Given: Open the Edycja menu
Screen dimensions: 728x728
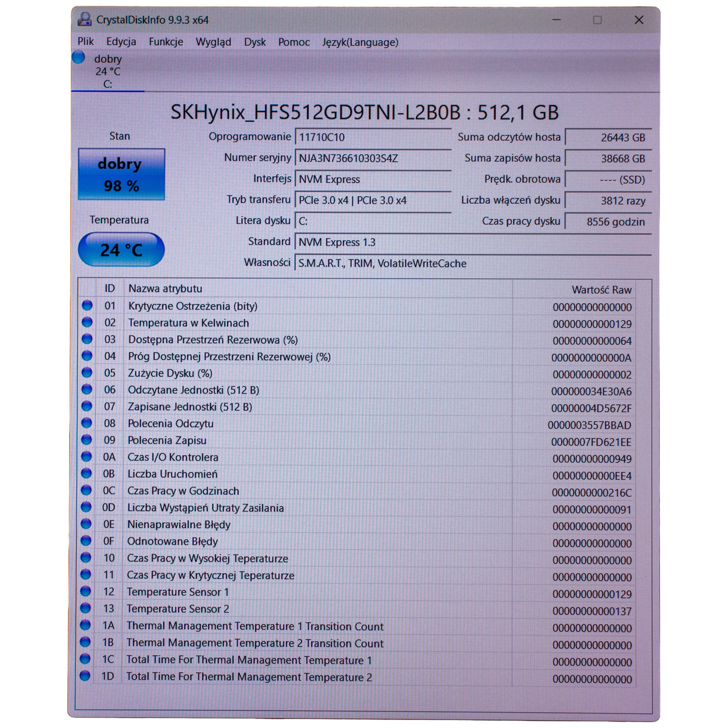Looking at the screenshot, I should pyautogui.click(x=121, y=42).
